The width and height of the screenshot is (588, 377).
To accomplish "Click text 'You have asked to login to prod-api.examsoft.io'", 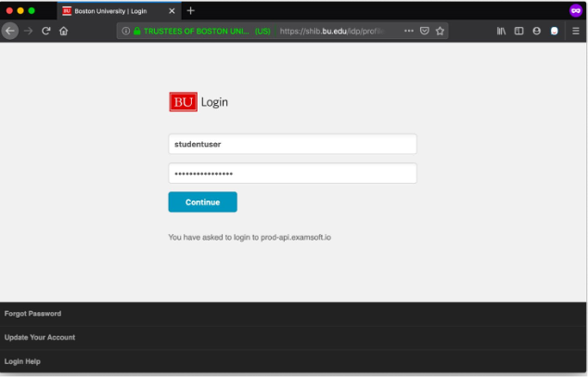I will [249, 238].
